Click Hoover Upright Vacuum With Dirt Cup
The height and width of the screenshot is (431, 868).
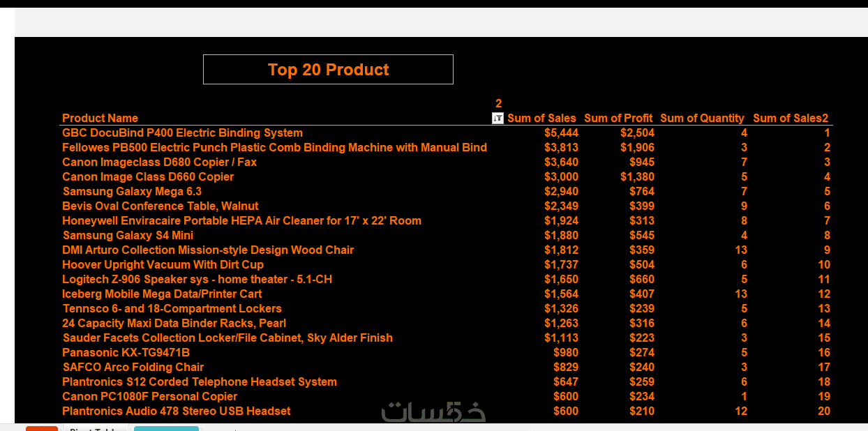(x=163, y=265)
